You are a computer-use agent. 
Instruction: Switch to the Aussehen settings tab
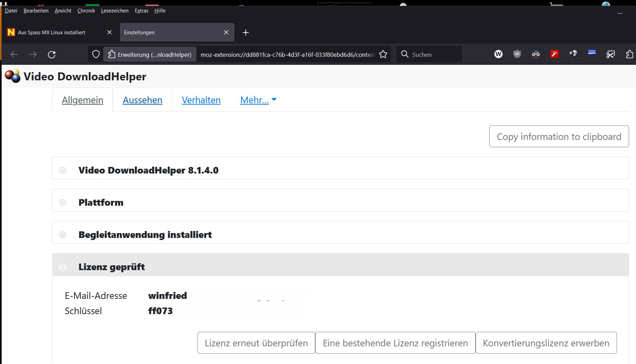coord(142,100)
